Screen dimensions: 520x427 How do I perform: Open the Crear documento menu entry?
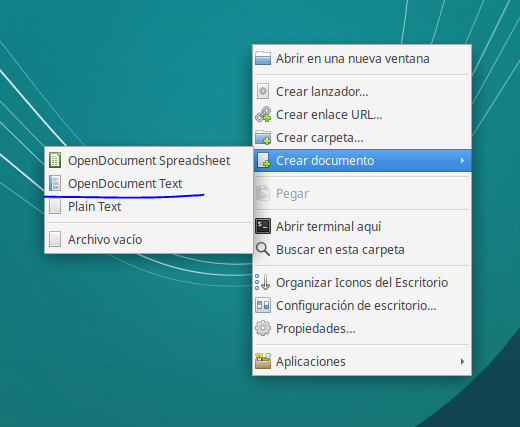362,160
